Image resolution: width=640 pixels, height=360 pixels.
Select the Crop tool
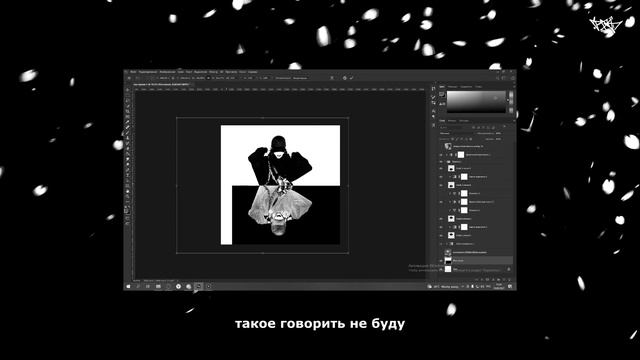[127, 111]
